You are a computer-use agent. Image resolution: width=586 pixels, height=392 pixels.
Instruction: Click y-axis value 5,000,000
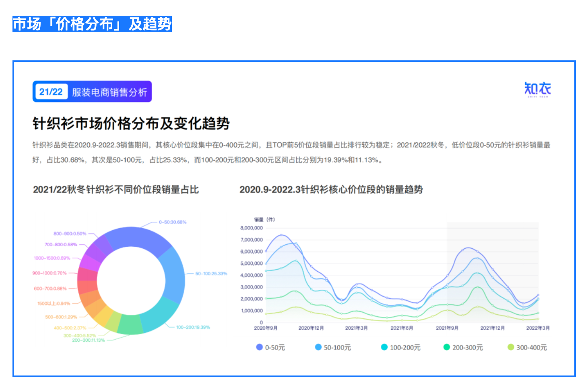click(252, 264)
